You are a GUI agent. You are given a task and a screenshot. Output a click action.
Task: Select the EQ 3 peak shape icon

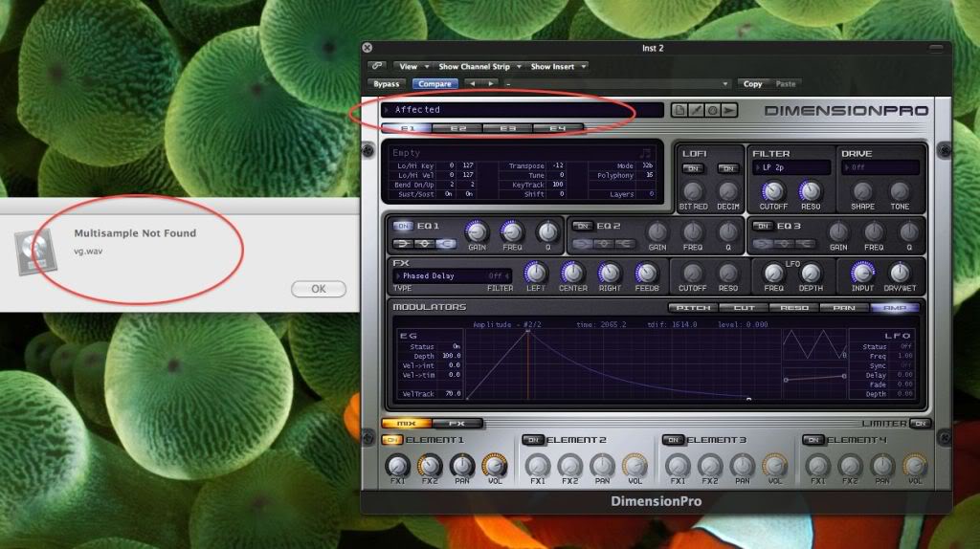pos(784,243)
